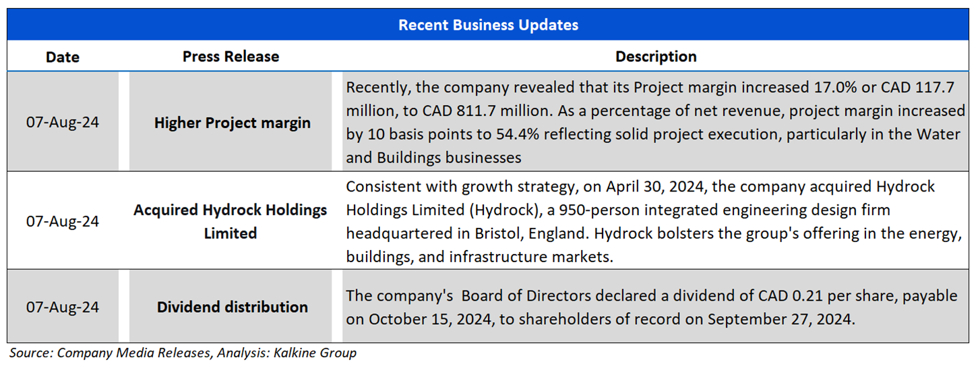Select the Acquired Hydrock Holdings Limited cell
980x368 pixels.
tap(231, 221)
